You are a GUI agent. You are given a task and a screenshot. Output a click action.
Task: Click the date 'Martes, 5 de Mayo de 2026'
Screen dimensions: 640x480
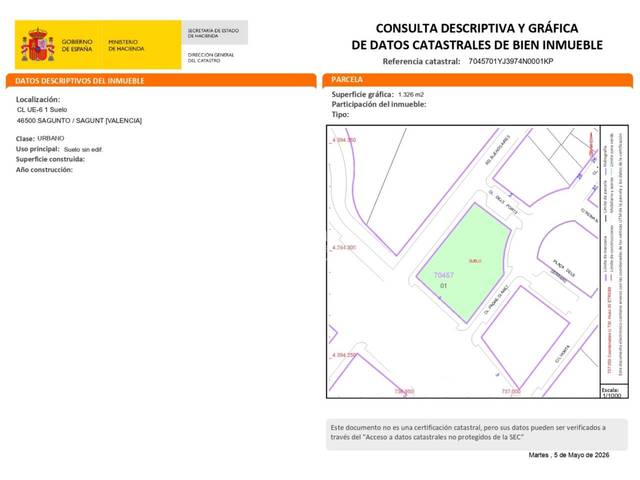click(569, 455)
